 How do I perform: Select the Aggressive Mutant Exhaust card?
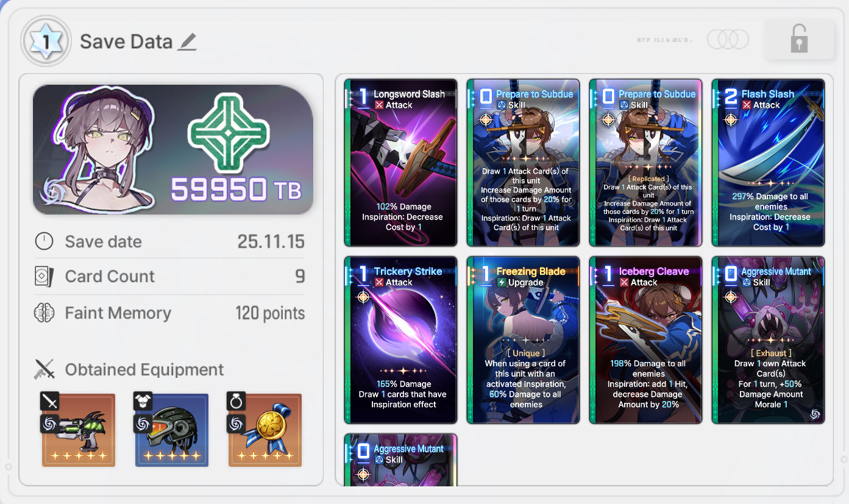(768, 340)
